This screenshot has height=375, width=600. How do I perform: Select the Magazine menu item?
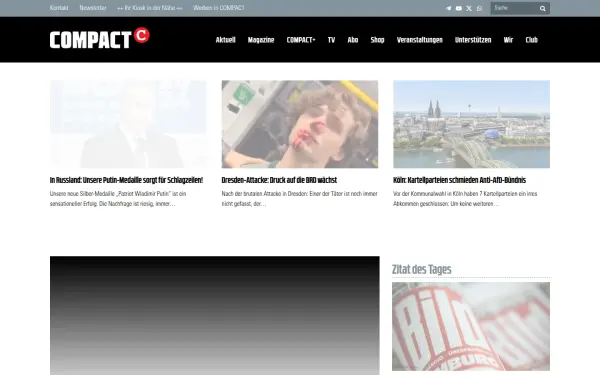(261, 40)
